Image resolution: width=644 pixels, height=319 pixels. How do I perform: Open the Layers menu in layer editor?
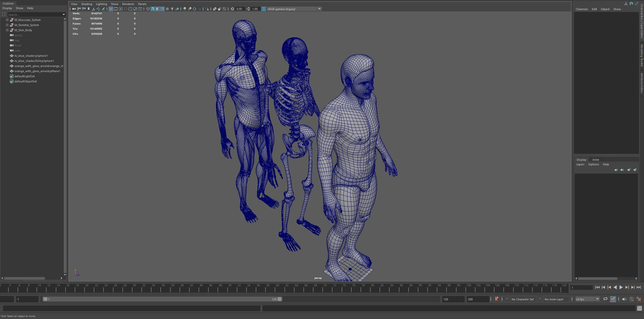580,164
